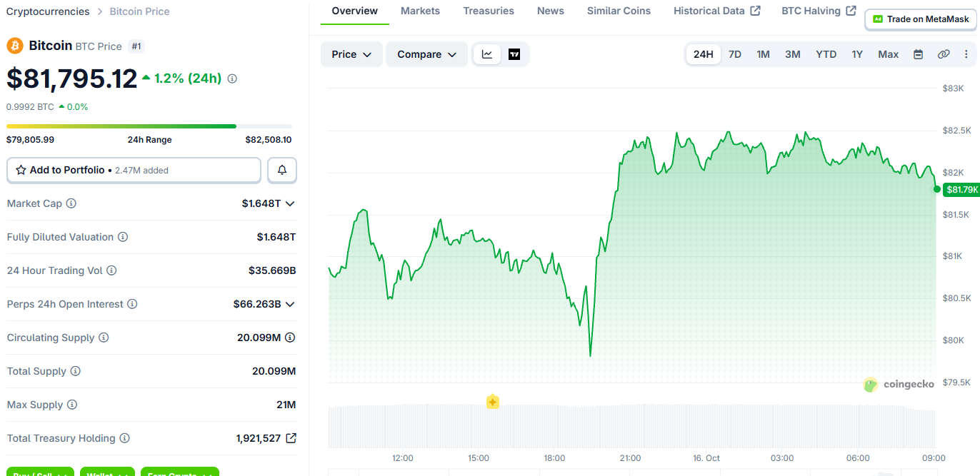
Task: Open the BTC Halving tab
Action: (x=819, y=11)
